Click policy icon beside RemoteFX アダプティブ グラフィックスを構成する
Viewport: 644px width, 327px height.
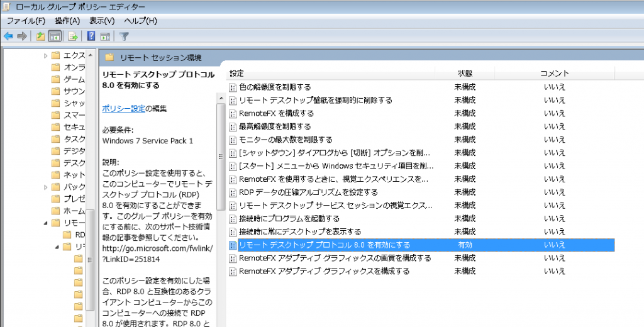(x=233, y=271)
